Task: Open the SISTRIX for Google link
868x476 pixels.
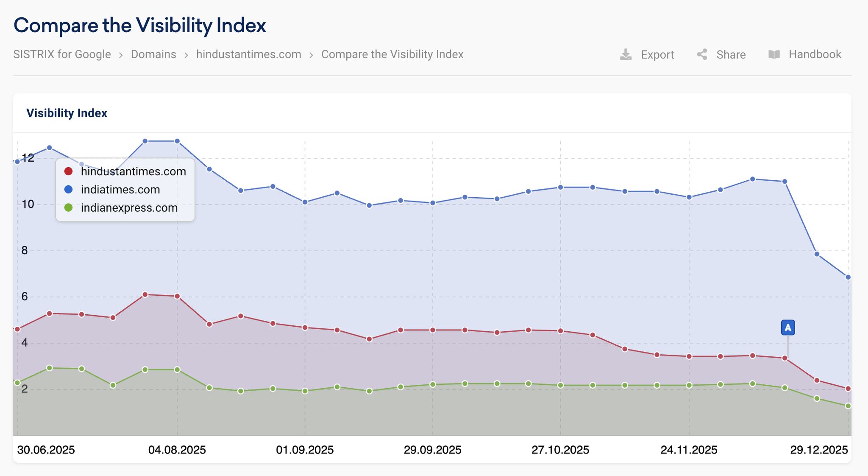Action: coord(62,54)
